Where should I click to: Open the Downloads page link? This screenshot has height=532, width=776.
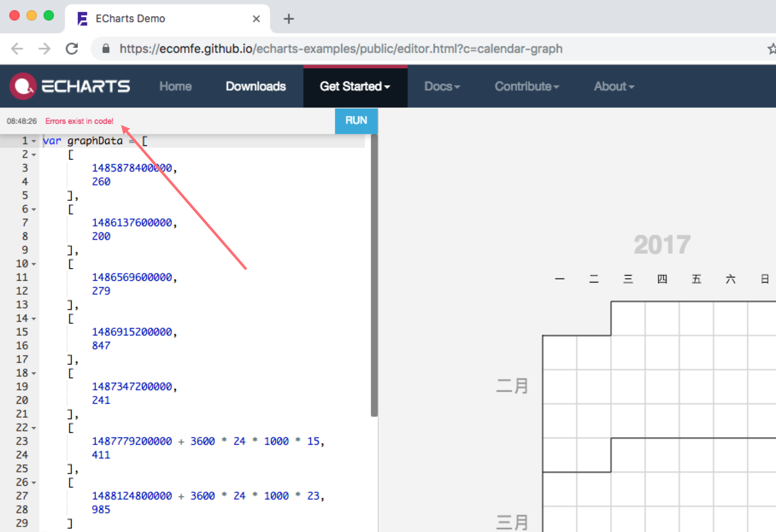pyautogui.click(x=255, y=86)
